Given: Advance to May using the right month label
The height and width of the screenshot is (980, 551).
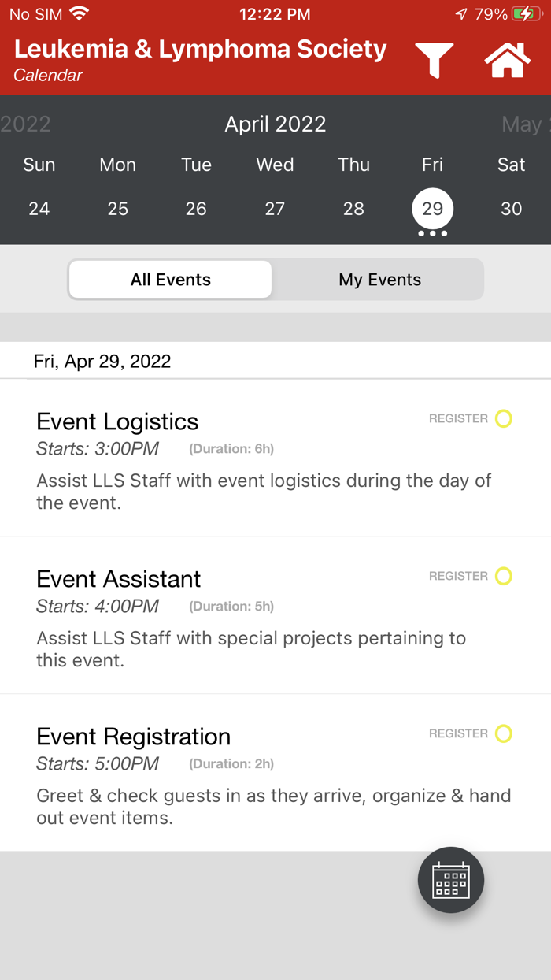Looking at the screenshot, I should pos(521,124).
